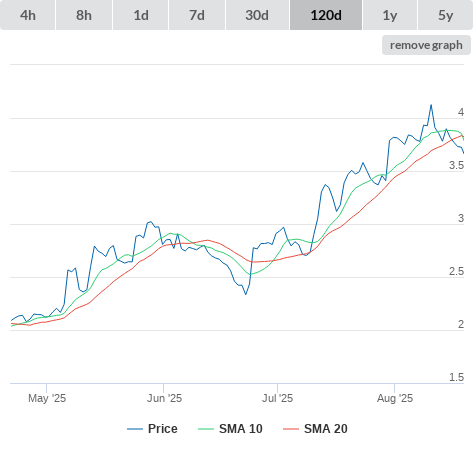
Task: Select the active 120d tab
Action: coord(326,15)
